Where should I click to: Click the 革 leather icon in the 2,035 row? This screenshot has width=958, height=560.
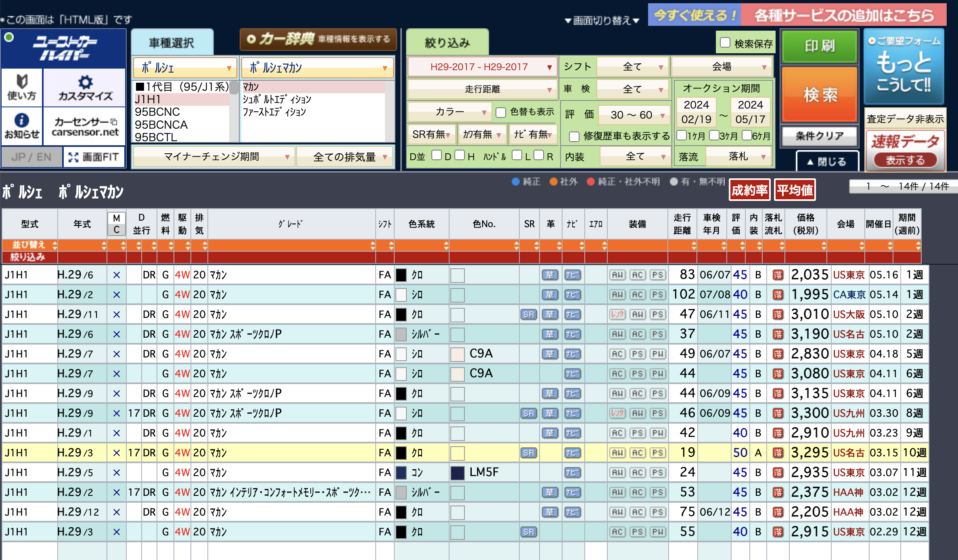[550, 275]
